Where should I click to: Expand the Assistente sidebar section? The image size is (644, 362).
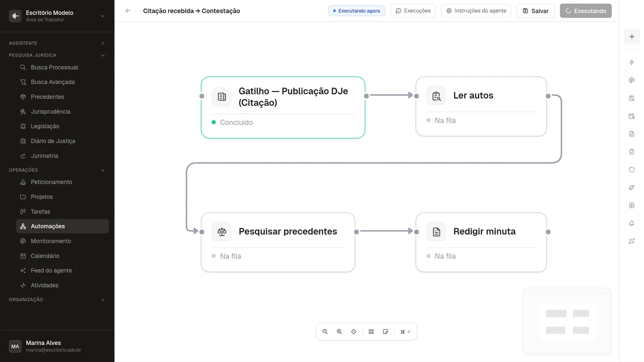pos(57,43)
